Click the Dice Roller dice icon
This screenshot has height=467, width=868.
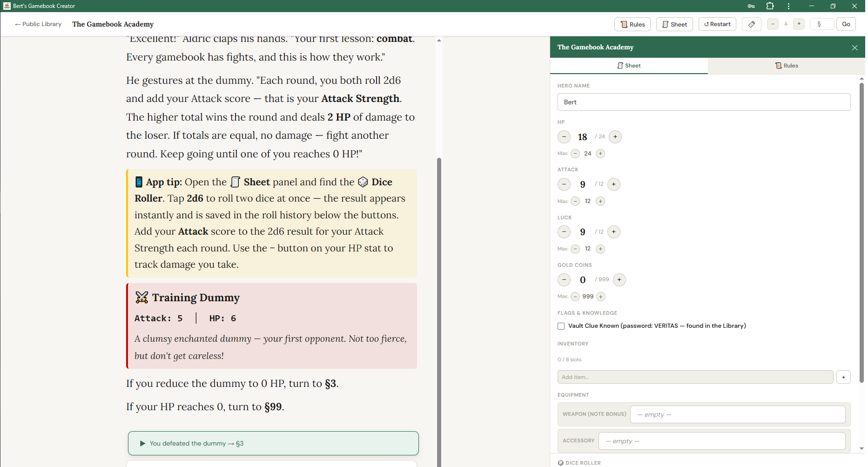560,462
